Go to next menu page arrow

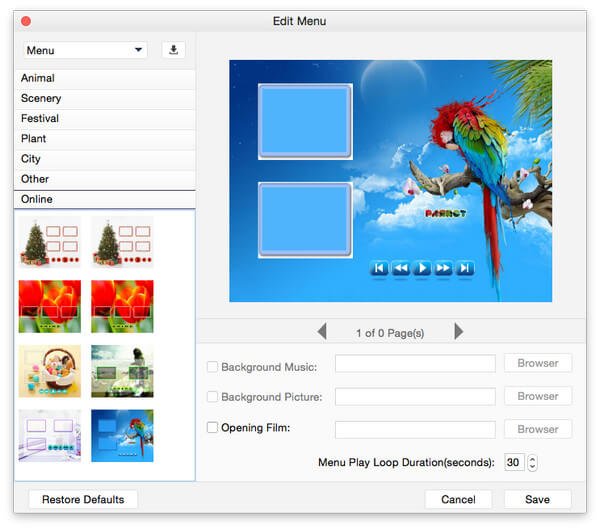458,331
